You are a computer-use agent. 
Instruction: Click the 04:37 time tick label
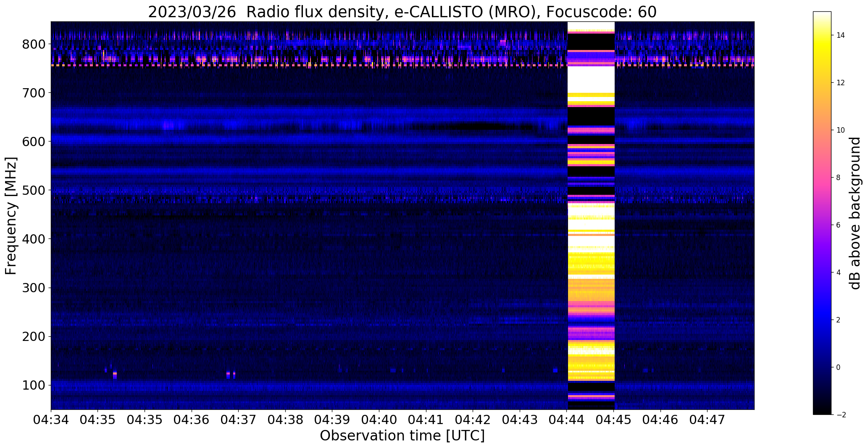239,419
